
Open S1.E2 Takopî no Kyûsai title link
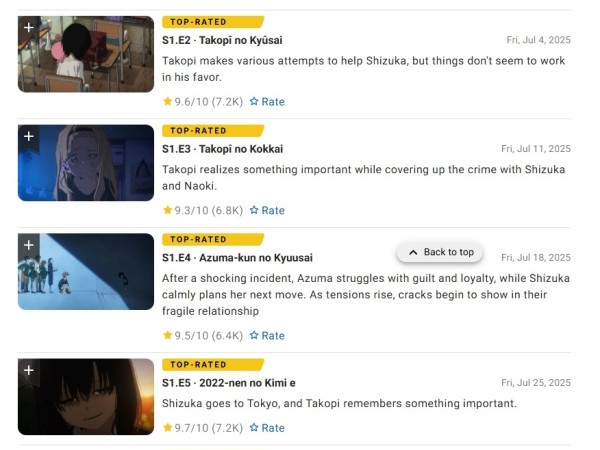tap(222, 40)
